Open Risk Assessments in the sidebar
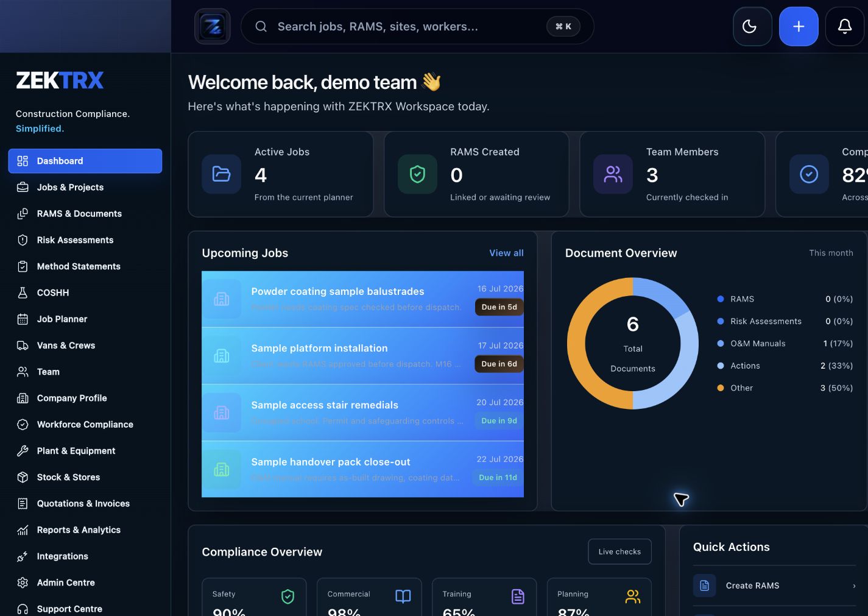The width and height of the screenshot is (868, 616). 85,240
